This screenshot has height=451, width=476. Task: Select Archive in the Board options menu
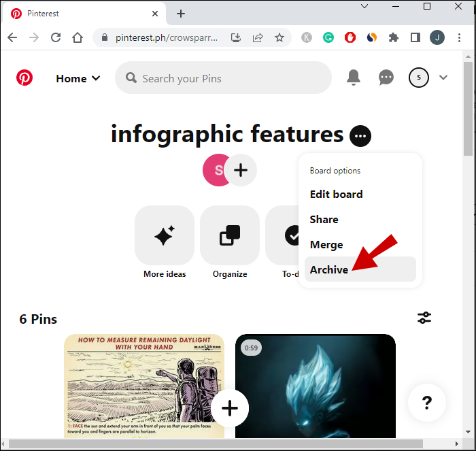[x=360, y=269]
